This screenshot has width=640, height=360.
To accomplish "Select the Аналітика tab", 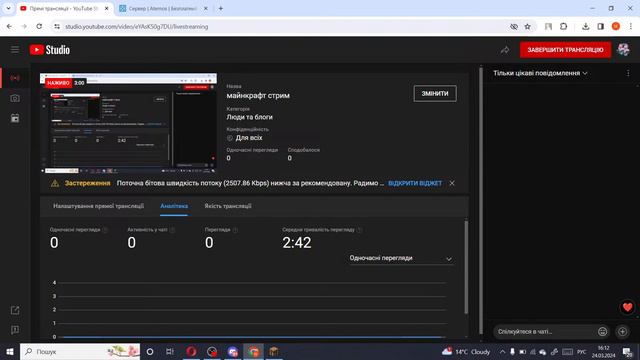I will [x=174, y=206].
